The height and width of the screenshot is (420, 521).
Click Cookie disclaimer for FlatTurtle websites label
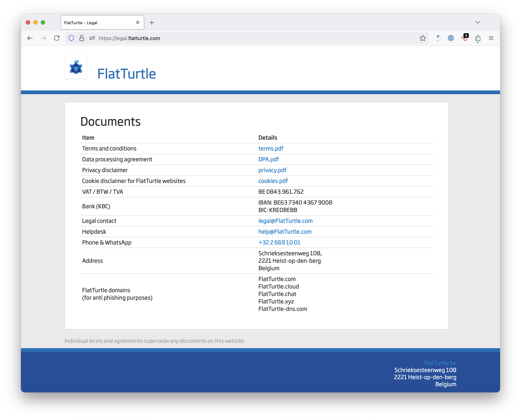point(134,181)
